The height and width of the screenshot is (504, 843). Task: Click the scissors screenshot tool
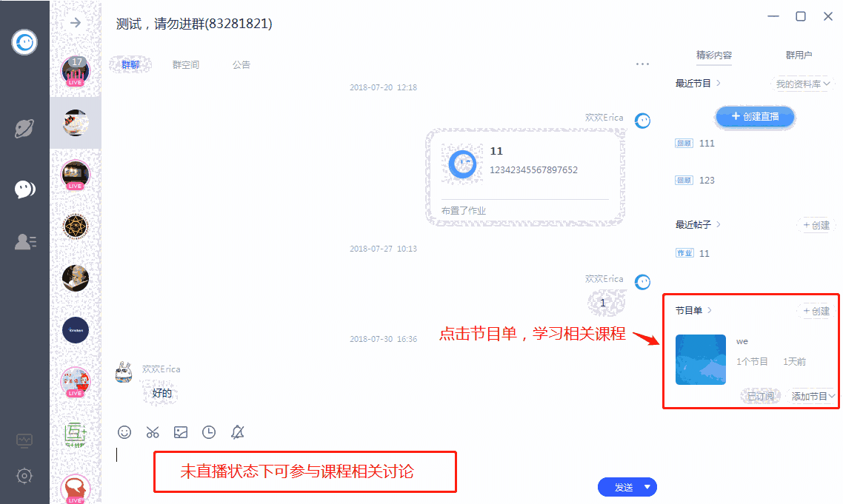click(x=153, y=432)
